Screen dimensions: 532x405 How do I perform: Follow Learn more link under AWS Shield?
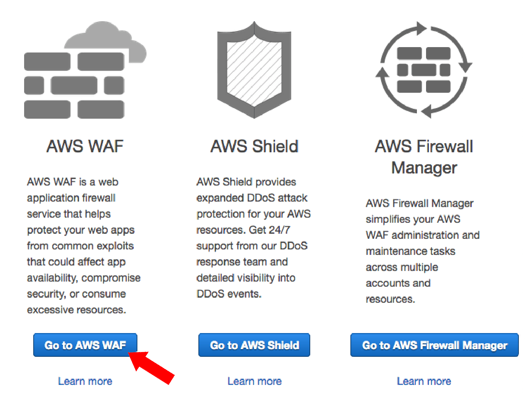pyautogui.click(x=255, y=381)
